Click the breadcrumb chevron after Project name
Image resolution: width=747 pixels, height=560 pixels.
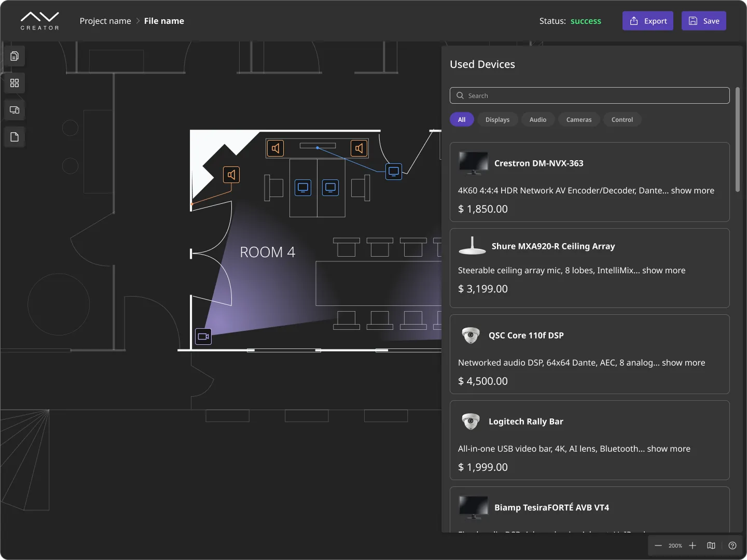click(x=138, y=21)
